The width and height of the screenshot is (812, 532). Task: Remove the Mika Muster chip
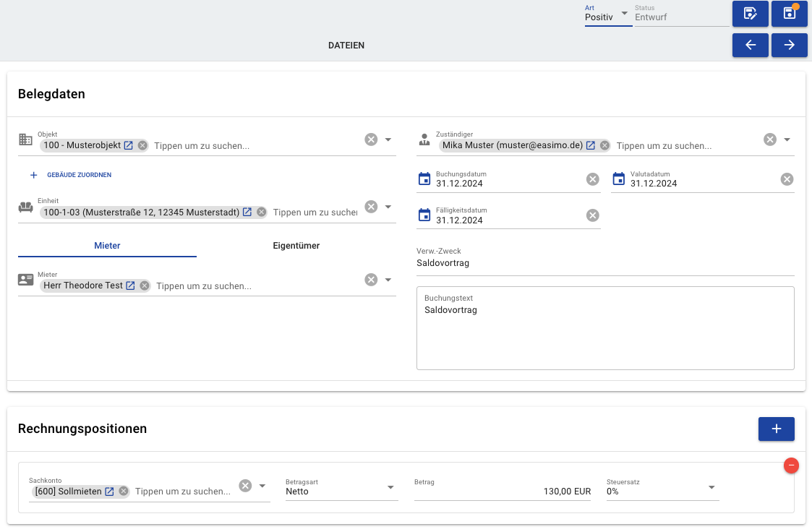(x=604, y=145)
